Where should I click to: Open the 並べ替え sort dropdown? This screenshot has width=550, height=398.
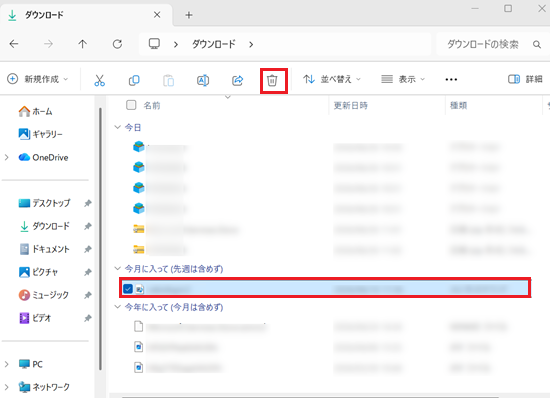(x=332, y=79)
